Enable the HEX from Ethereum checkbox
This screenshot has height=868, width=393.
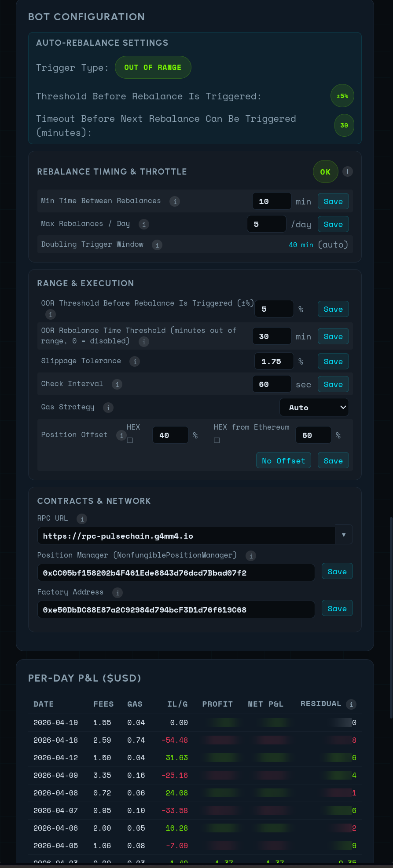click(217, 440)
